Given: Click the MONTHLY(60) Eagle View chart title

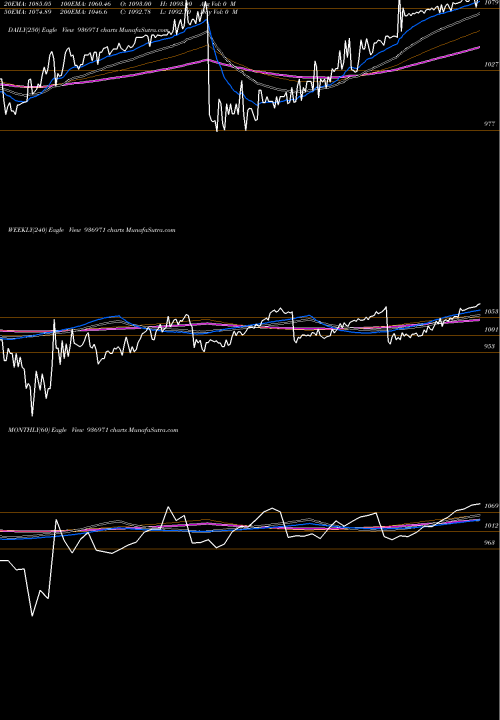Looking at the screenshot, I should coord(93,430).
